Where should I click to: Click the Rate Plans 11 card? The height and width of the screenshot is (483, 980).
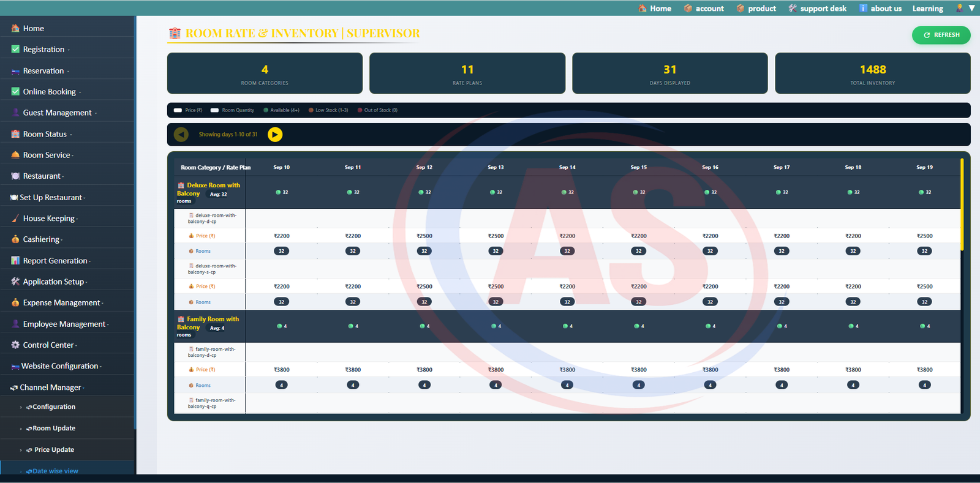coord(467,73)
